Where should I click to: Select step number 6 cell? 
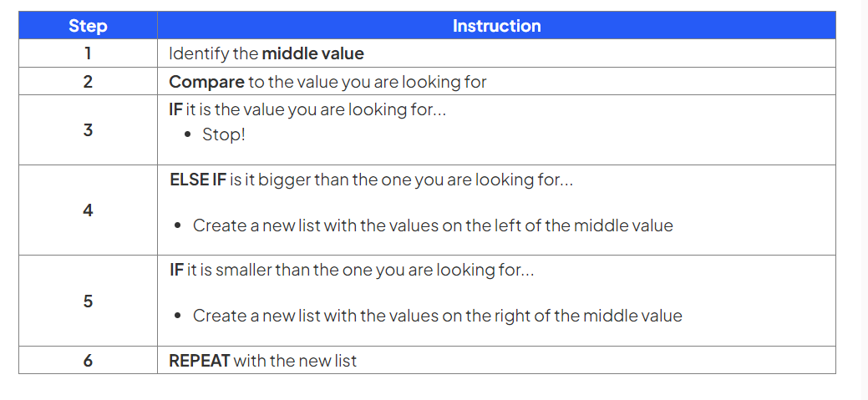pyautogui.click(x=88, y=361)
